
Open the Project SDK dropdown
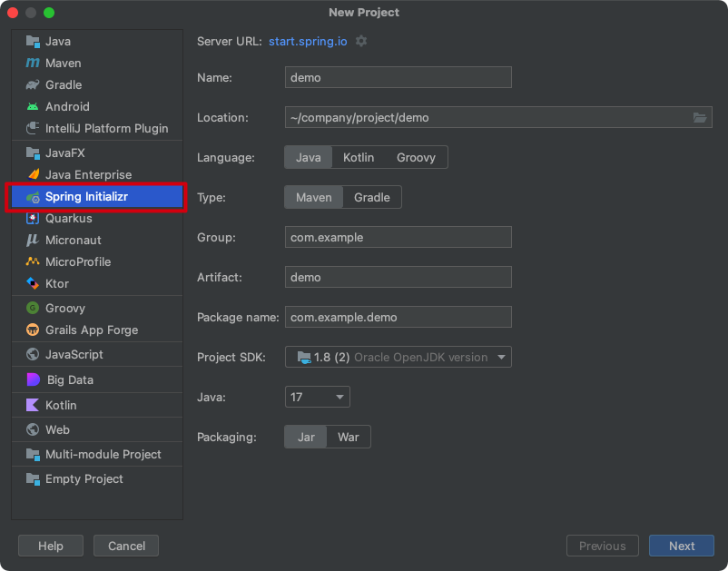(x=398, y=357)
